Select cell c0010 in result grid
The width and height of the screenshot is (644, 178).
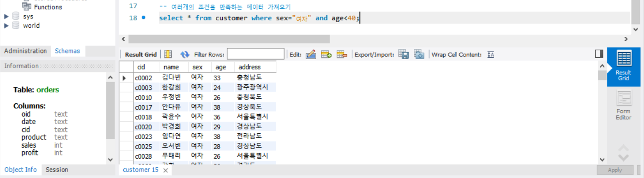point(146,97)
